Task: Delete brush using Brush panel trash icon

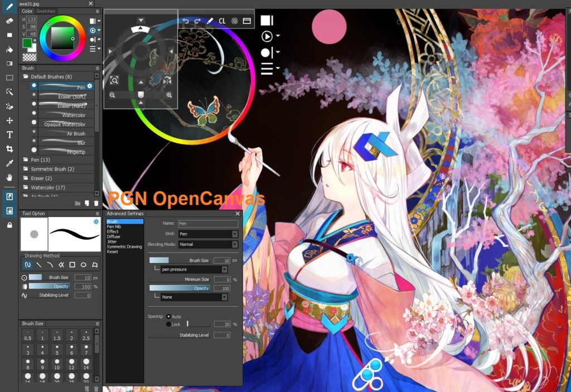Action: [96, 204]
